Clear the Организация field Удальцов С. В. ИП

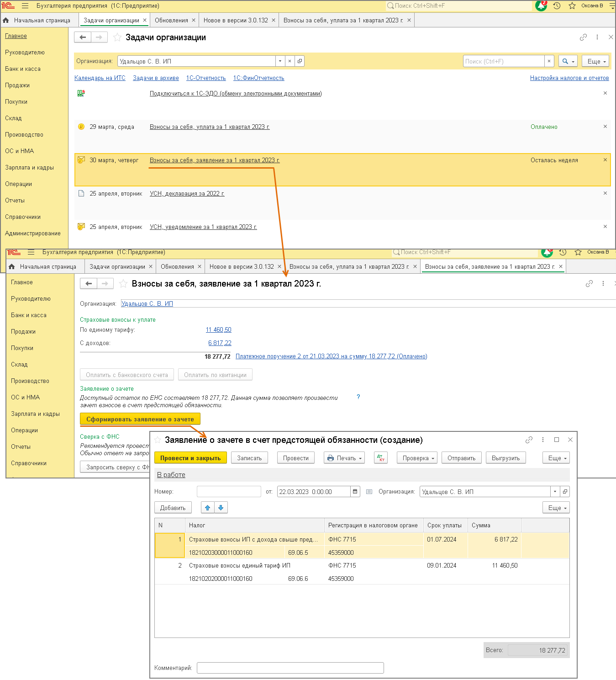point(290,61)
